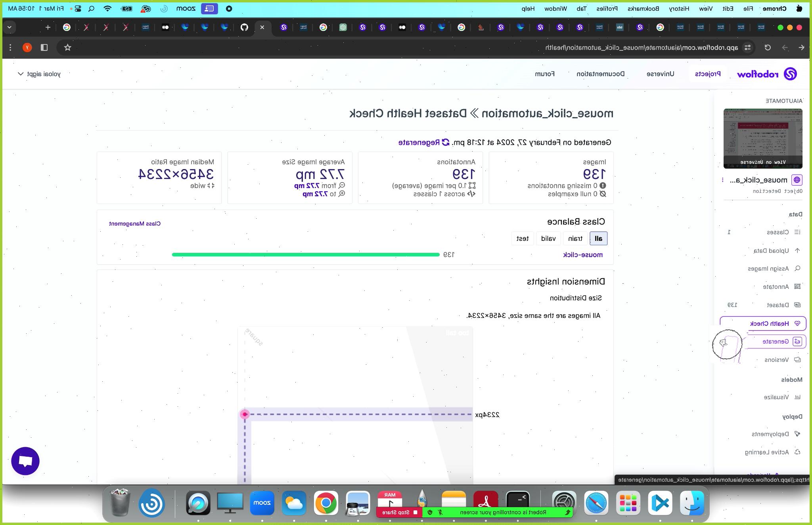Open the chat support bubble
This screenshot has height=525, width=812.
point(25,461)
